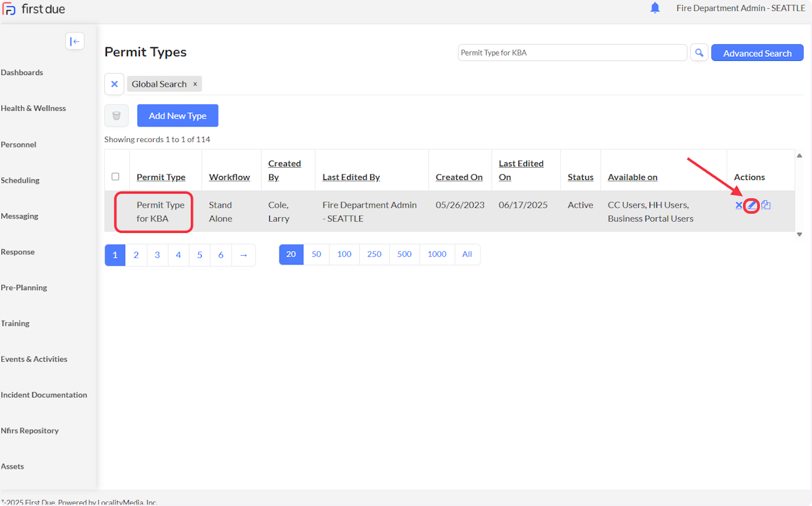Click the trash bulk delete button
The height and width of the screenshot is (506, 812).
point(116,116)
